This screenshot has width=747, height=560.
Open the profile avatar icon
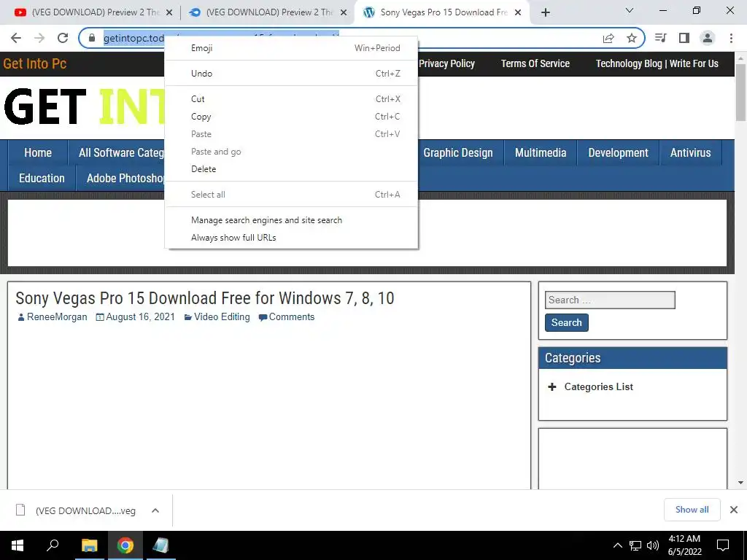pyautogui.click(x=708, y=38)
